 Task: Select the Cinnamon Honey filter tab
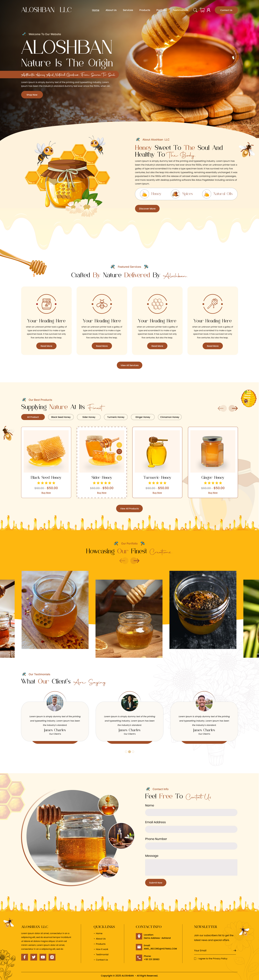coord(170,417)
